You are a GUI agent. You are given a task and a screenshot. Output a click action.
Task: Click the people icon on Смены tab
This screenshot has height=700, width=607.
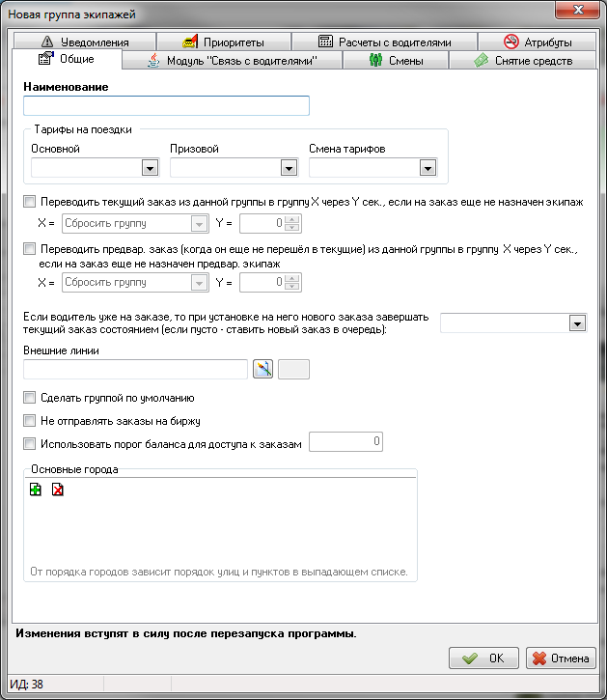[375, 60]
